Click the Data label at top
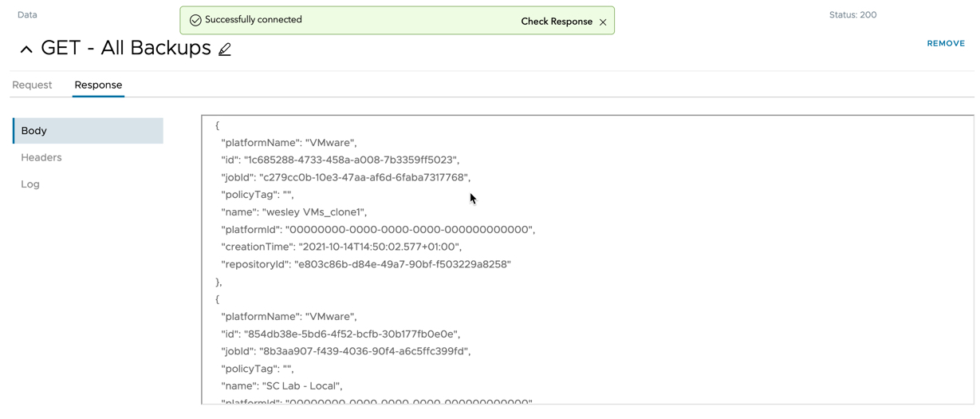Image resolution: width=980 pixels, height=419 pixels. tap(27, 14)
